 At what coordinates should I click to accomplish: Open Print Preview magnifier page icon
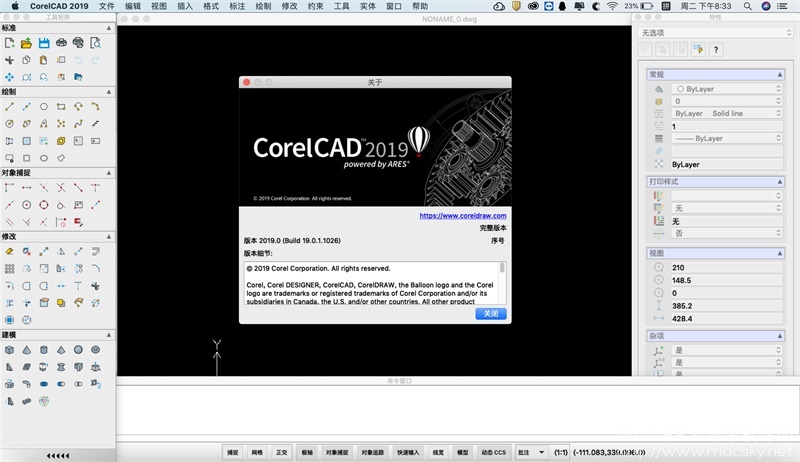pos(95,43)
